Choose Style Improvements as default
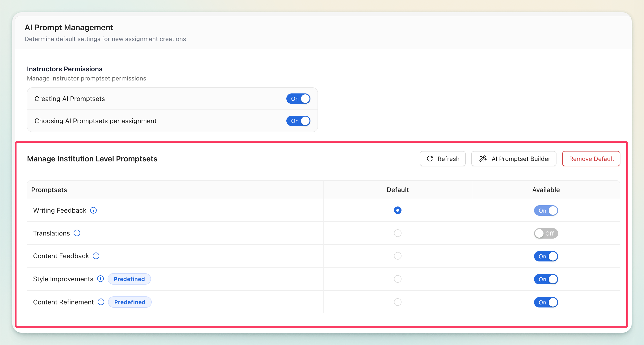Screen dimensions: 644x345 coord(397,279)
